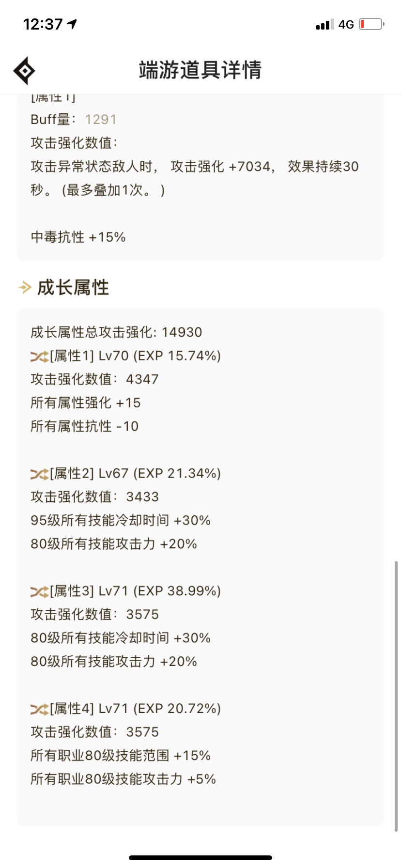Tap shuffle icon beside 属性4 Lv71
Image resolution: width=401 pixels, height=868 pixels.
(39, 709)
